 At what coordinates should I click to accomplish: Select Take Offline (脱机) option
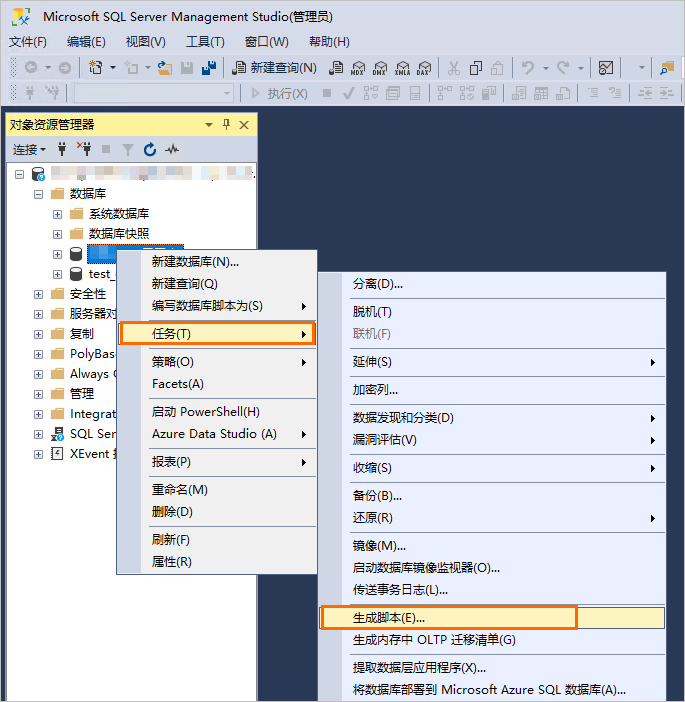tap(492, 312)
